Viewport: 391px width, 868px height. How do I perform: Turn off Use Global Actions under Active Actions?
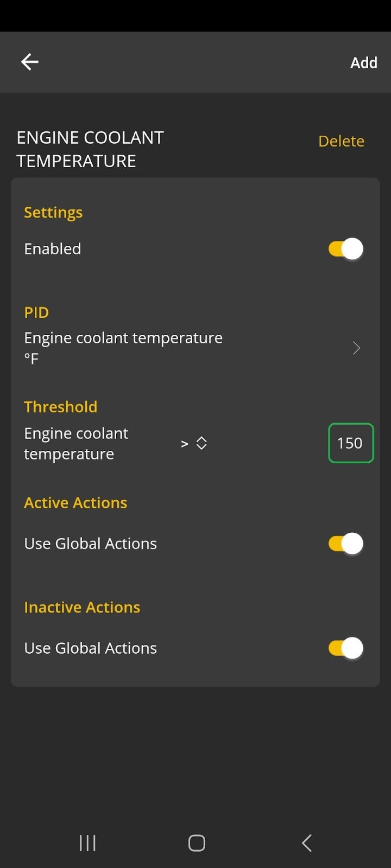tap(344, 543)
